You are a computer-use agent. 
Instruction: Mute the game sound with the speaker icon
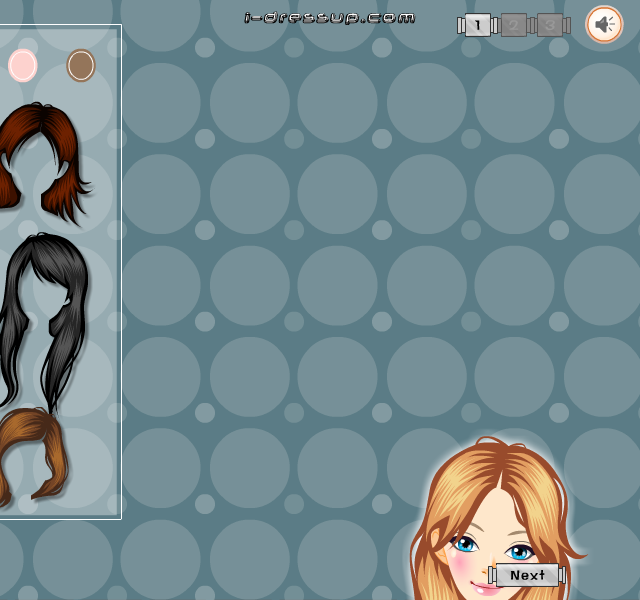604,24
